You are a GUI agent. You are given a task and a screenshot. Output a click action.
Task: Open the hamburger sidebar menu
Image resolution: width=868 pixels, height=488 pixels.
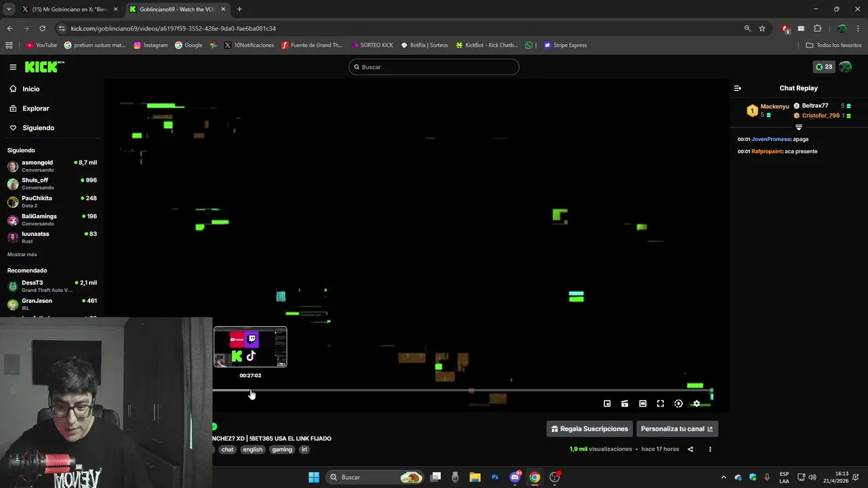pos(13,67)
